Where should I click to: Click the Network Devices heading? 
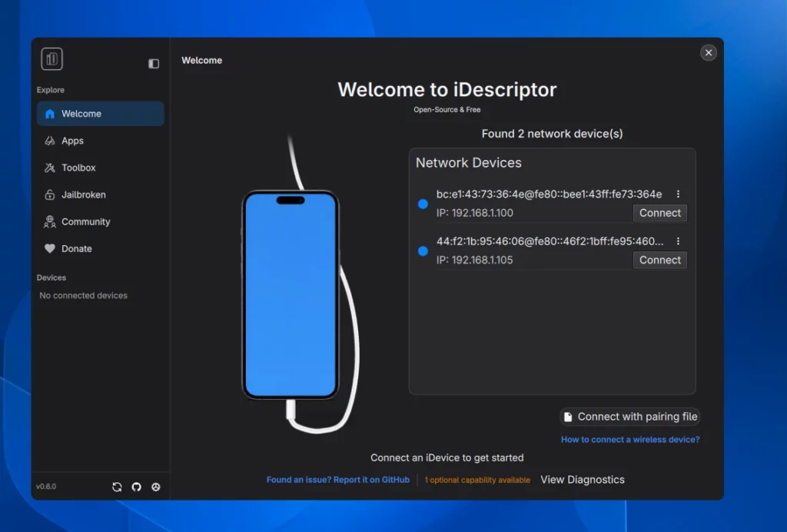pyautogui.click(x=468, y=163)
